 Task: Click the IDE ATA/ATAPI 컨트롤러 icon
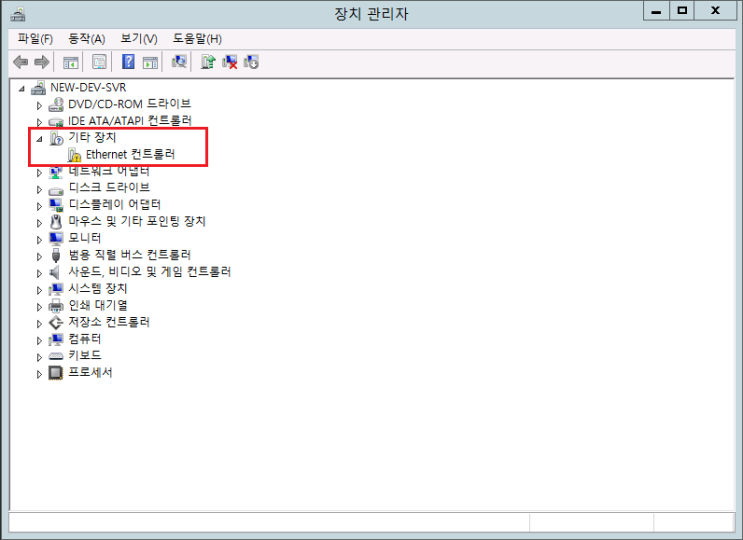tap(56, 122)
